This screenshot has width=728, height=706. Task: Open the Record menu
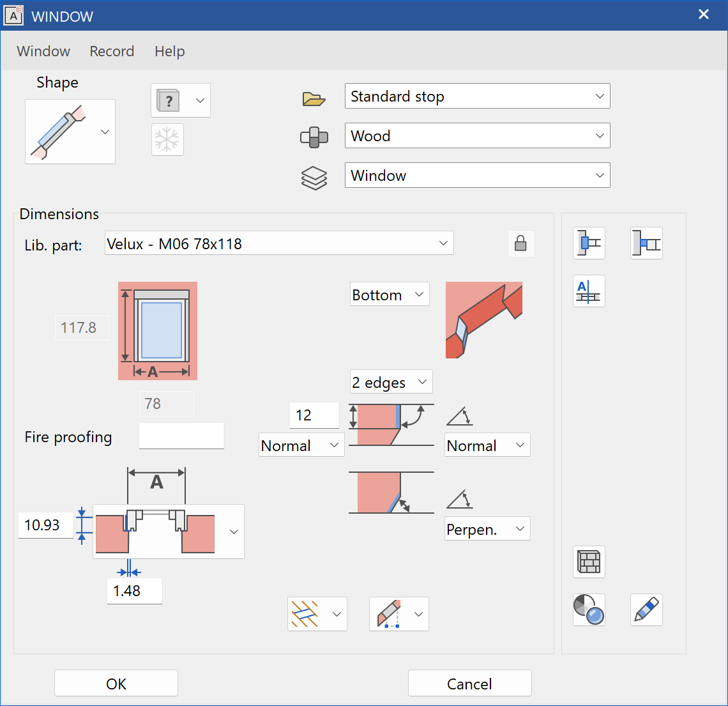coord(111,51)
